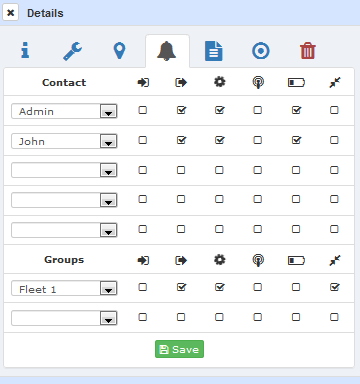Uncheck John's battery alert checkbox

[x=296, y=140]
